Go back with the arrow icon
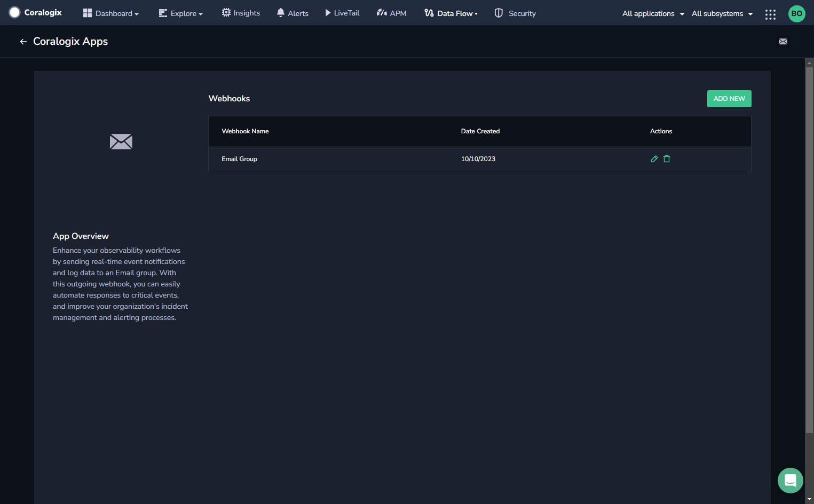This screenshot has width=814, height=504. pyautogui.click(x=23, y=42)
